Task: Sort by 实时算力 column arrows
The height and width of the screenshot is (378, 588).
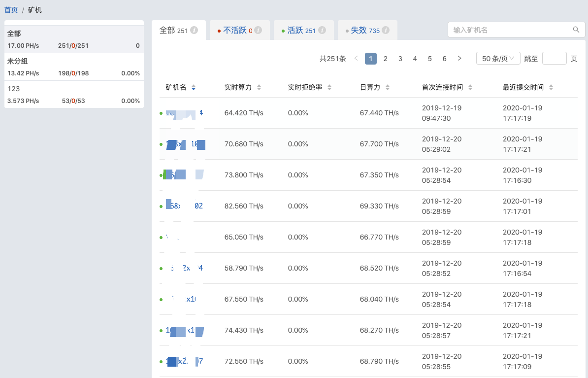Action: [x=259, y=88]
